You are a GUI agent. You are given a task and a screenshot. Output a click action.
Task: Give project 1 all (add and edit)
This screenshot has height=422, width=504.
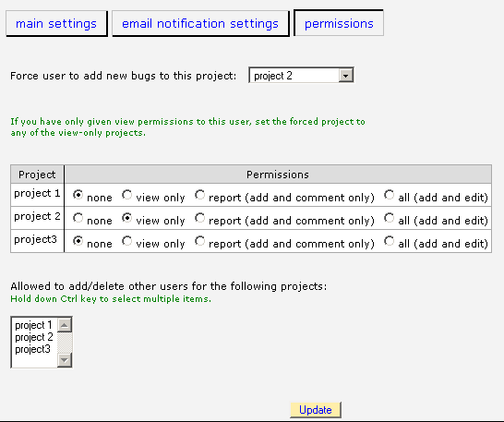pos(390,195)
